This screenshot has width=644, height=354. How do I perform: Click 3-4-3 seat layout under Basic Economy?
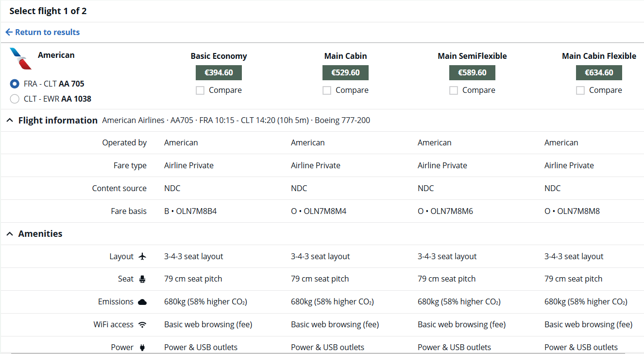(194, 256)
